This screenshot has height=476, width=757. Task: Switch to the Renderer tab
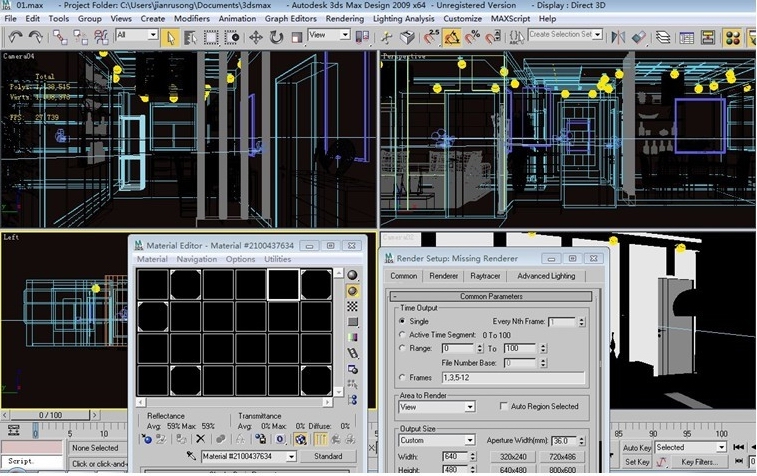click(x=443, y=276)
